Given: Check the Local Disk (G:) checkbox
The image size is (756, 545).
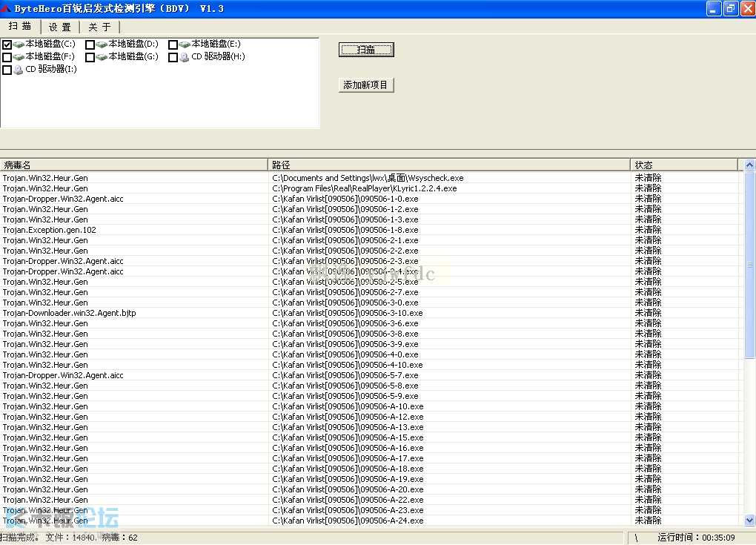Looking at the screenshot, I should (x=90, y=57).
